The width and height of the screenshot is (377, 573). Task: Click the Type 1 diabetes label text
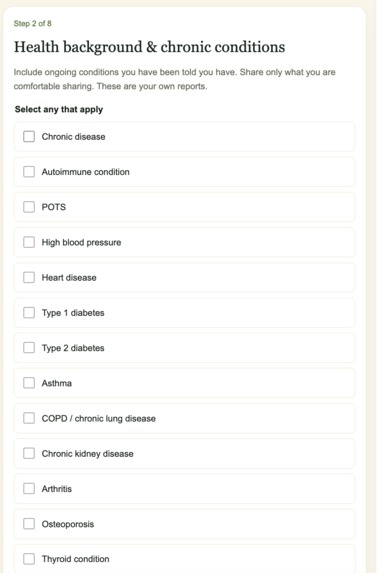[73, 313]
